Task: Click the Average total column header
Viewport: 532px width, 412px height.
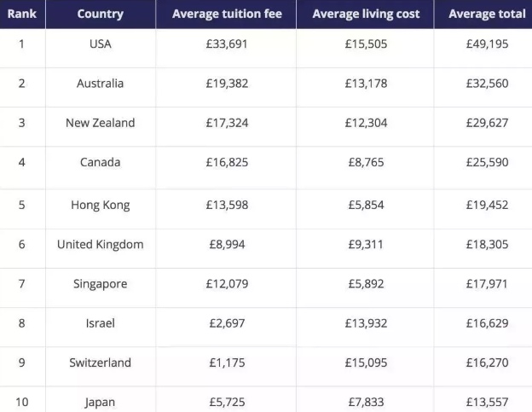Action: tap(487, 14)
